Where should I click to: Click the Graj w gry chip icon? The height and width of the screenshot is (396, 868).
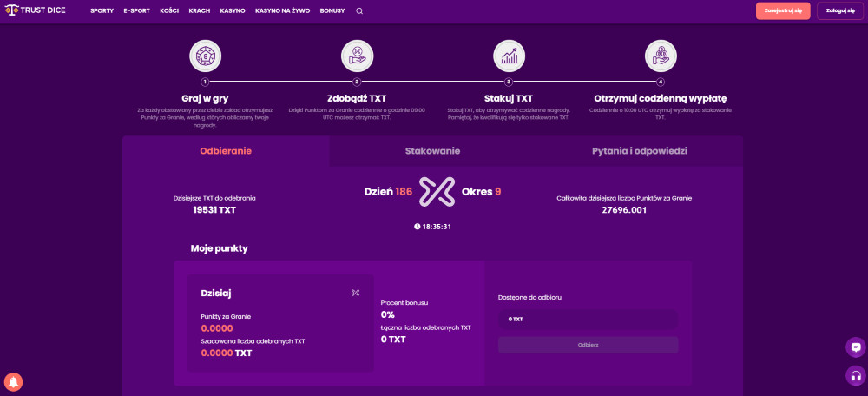(206, 56)
